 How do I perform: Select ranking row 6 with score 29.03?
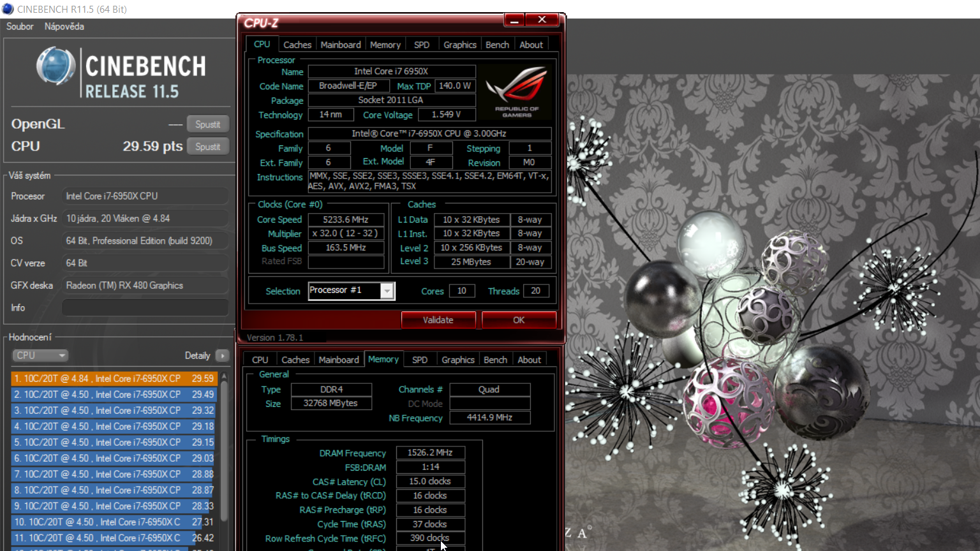114,458
